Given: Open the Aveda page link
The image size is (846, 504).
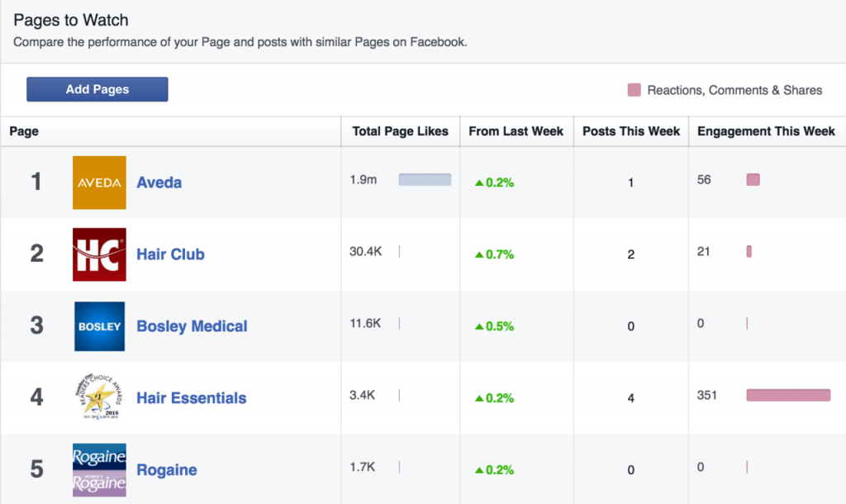Looking at the screenshot, I should coord(159,183).
